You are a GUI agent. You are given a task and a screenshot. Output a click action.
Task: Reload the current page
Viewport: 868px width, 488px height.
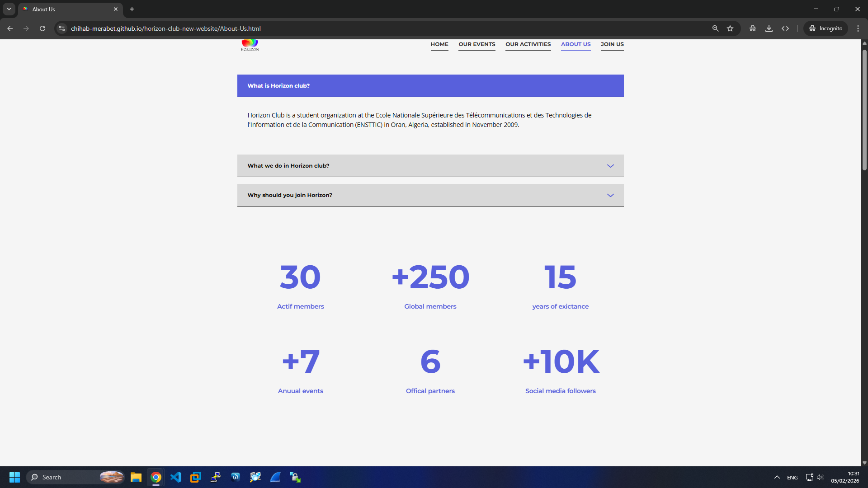point(42,28)
